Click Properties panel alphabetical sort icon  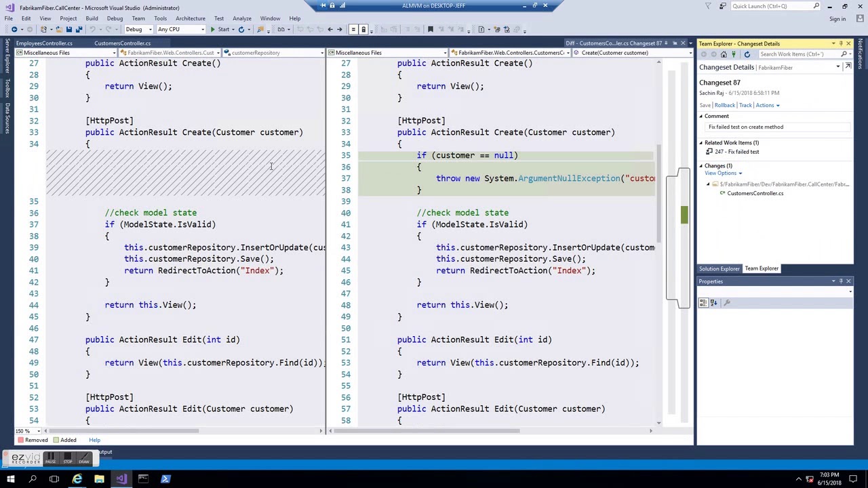(x=713, y=303)
